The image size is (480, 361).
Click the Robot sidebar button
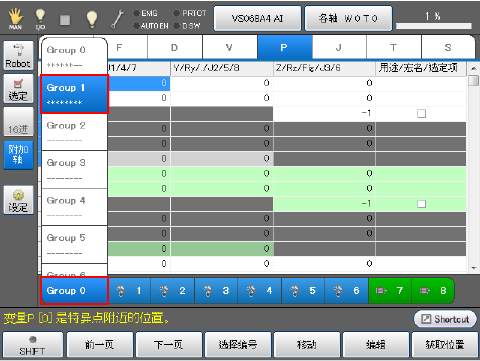click(x=18, y=55)
